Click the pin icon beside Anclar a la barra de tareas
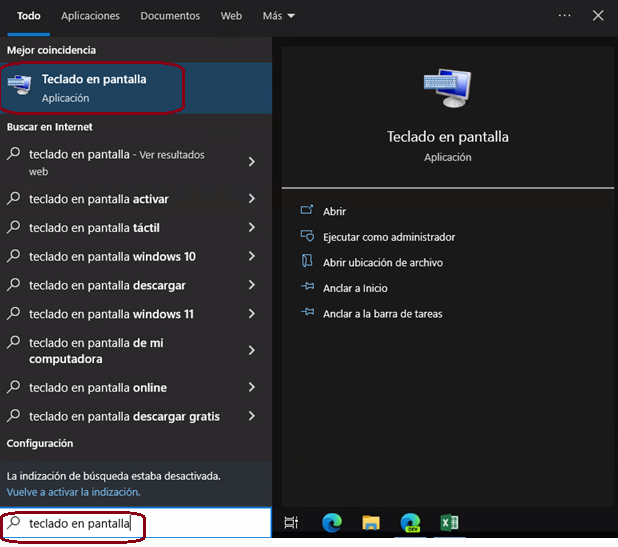Image resolution: width=618 pixels, height=547 pixels. (x=307, y=312)
